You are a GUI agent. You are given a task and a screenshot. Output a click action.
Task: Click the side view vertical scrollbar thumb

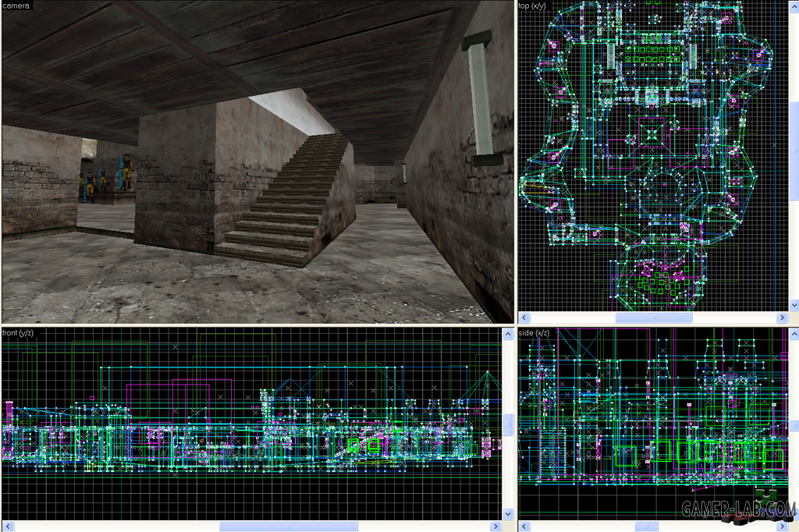point(794,424)
